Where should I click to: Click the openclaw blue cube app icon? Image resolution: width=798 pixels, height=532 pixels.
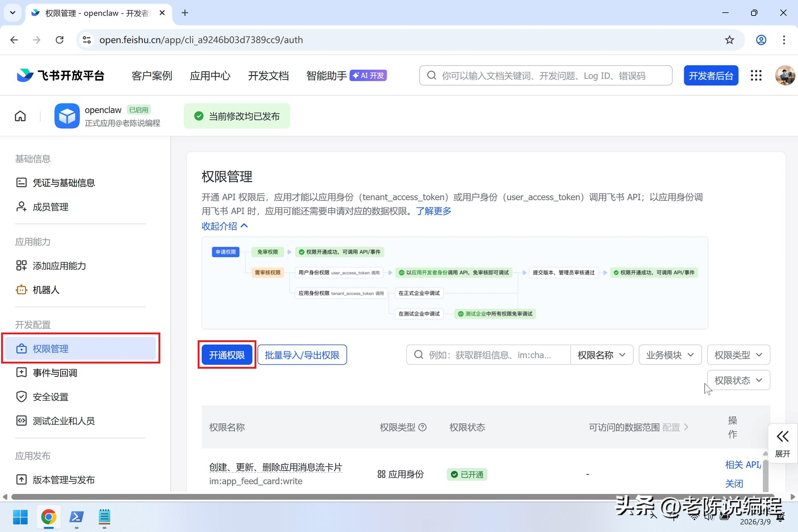(x=67, y=116)
